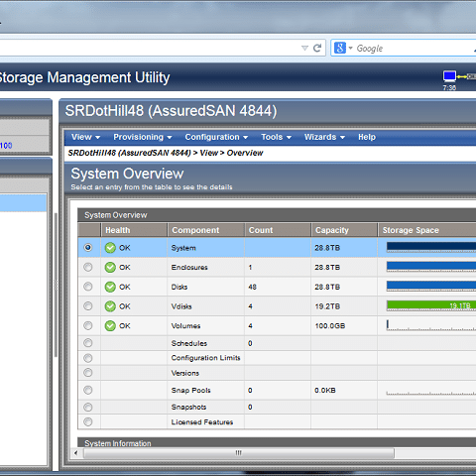Open the Provisioning menu
Screen dimensions: 476x476
point(143,137)
